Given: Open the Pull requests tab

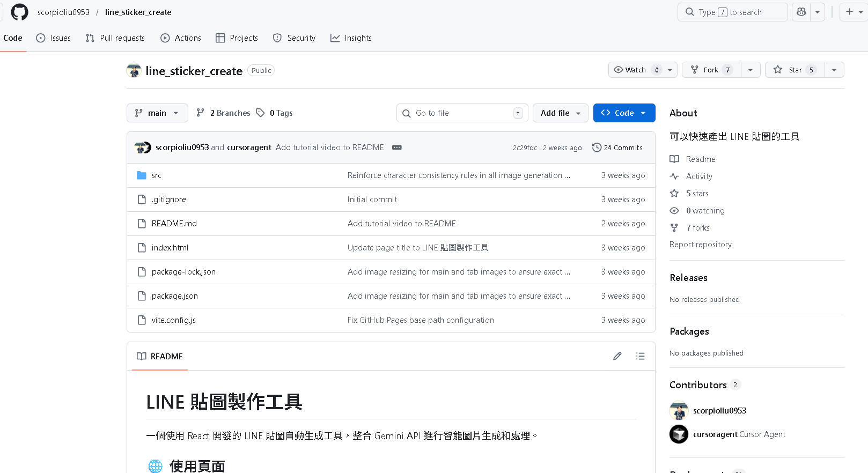Looking at the screenshot, I should 115,38.
